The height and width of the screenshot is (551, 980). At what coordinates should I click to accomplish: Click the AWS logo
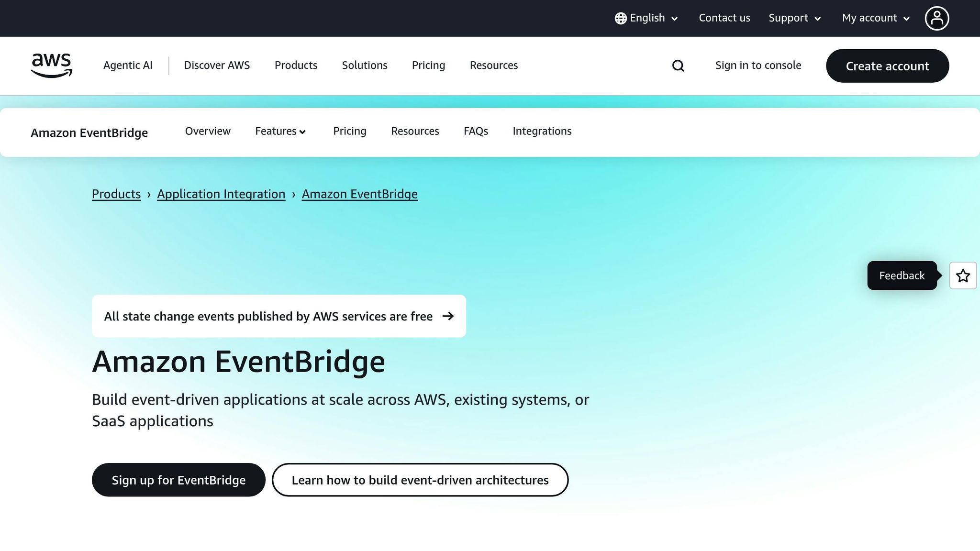[51, 66]
